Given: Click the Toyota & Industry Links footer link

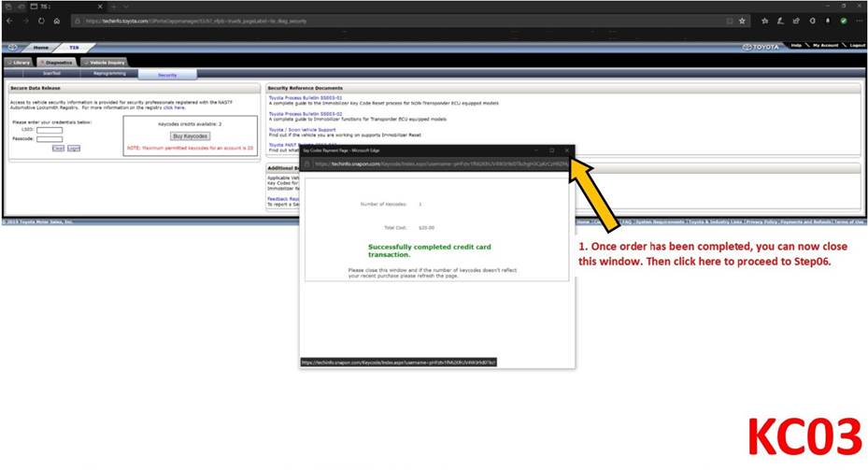Looking at the screenshot, I should tap(715, 222).
